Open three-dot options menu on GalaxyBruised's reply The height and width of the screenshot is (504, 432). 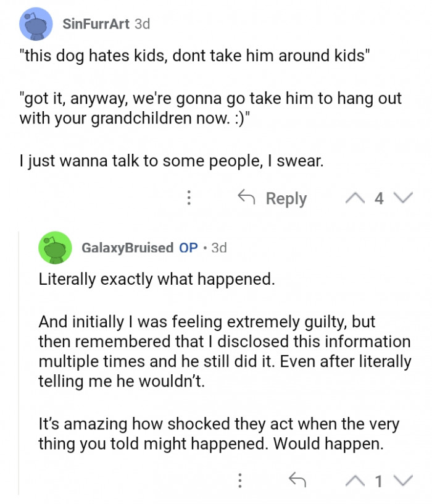pos(240,479)
